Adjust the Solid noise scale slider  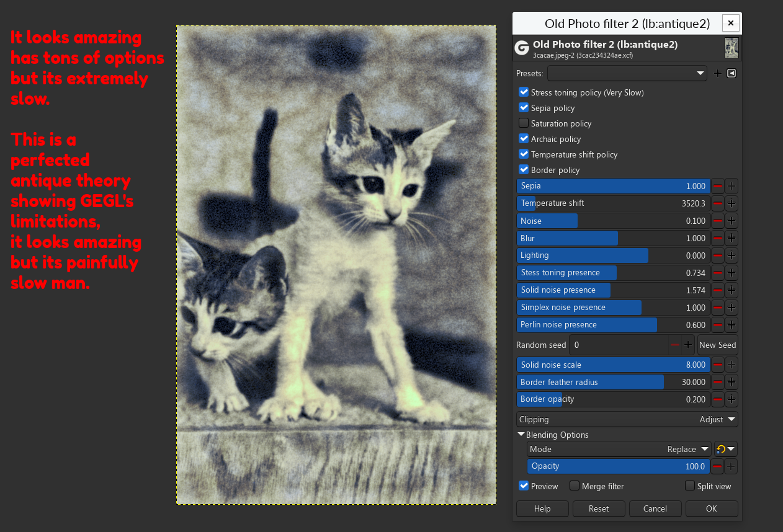(613, 365)
